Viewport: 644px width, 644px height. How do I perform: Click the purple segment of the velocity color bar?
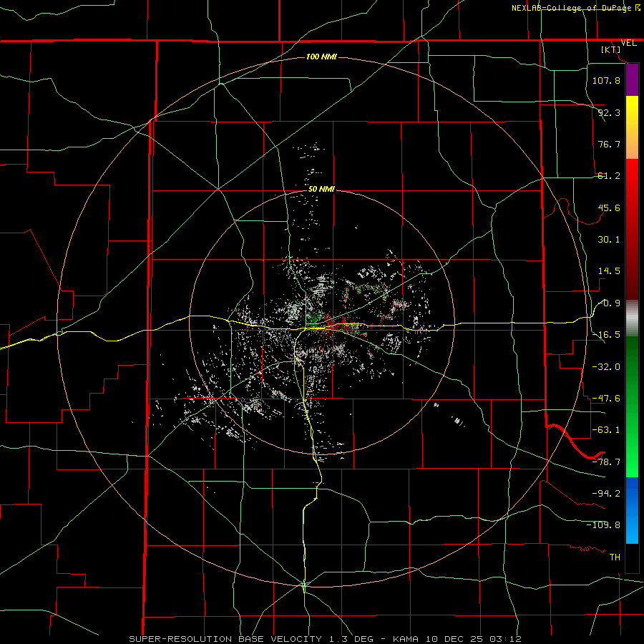point(632,80)
